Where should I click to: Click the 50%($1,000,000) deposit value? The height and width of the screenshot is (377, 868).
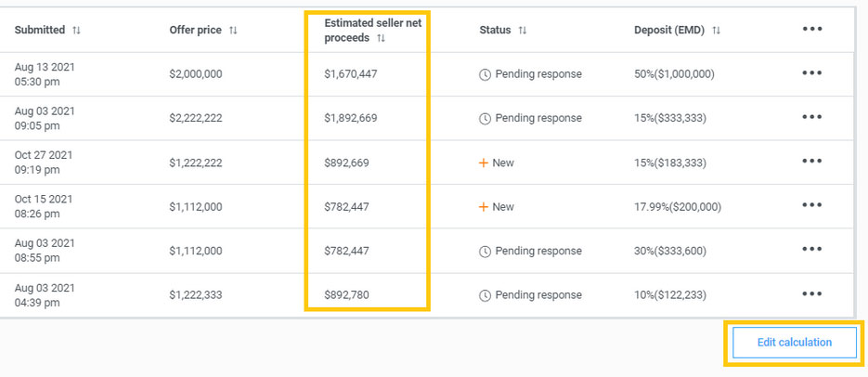pyautogui.click(x=677, y=74)
